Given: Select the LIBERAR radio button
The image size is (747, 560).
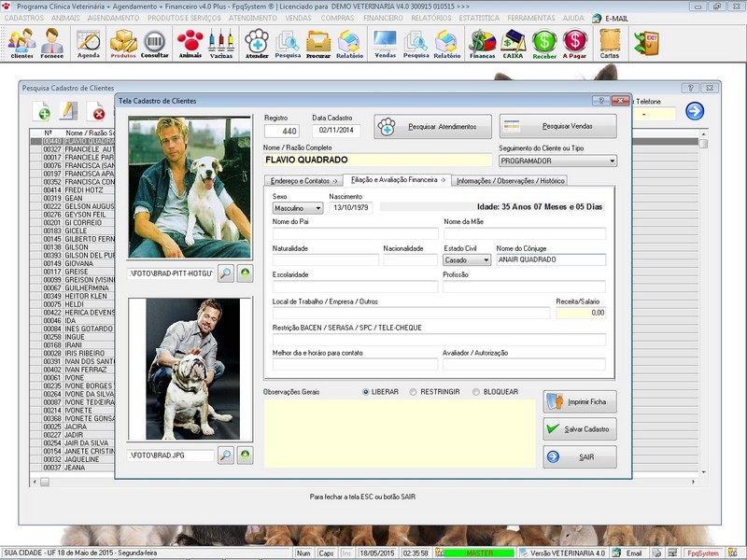Looking at the screenshot, I should pyautogui.click(x=366, y=392).
